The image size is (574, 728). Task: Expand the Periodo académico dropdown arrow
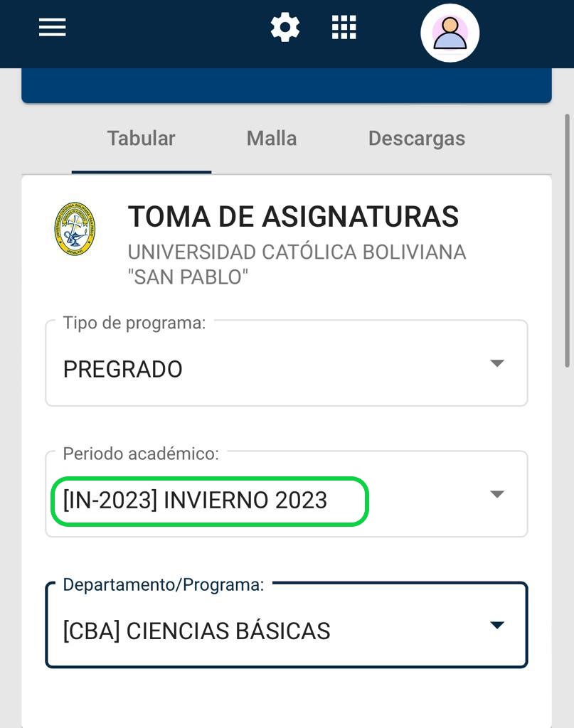click(497, 494)
